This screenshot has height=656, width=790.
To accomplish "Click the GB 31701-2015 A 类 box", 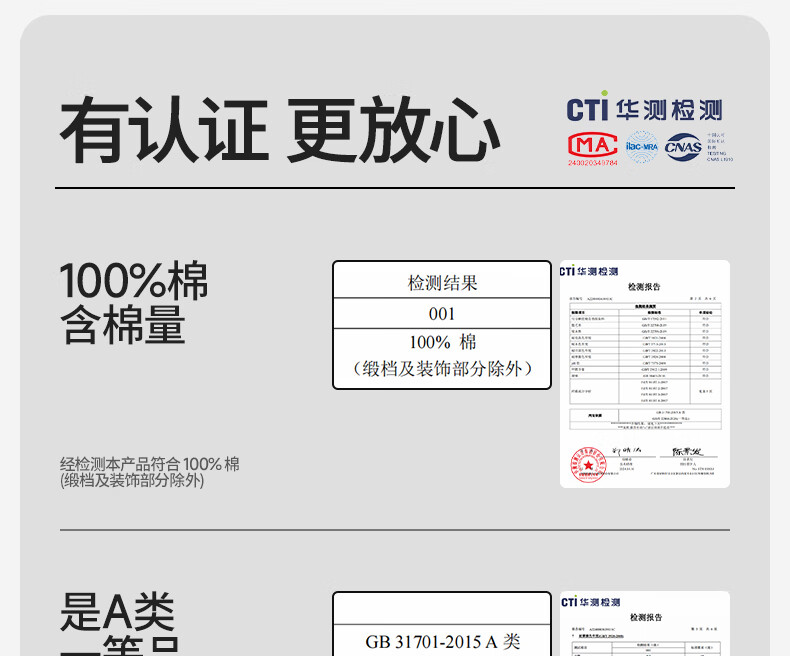I will tap(442, 641).
